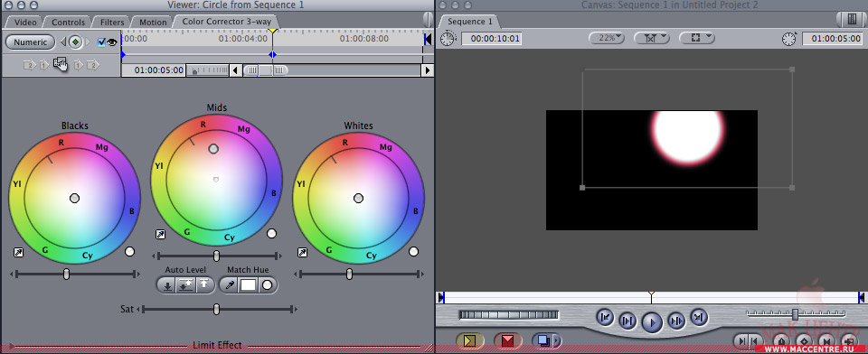Pick Whites balance color with eyedropper
The width and height of the screenshot is (868, 354).
(x=302, y=252)
